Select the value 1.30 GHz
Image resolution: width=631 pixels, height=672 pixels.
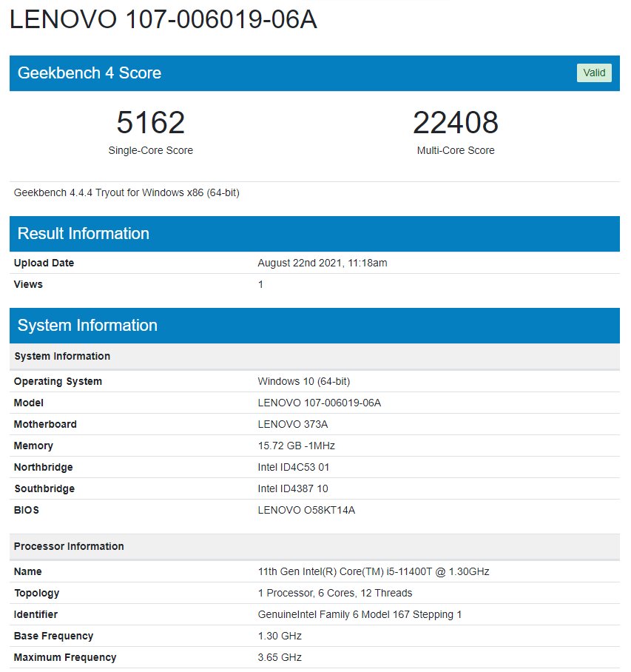point(280,636)
